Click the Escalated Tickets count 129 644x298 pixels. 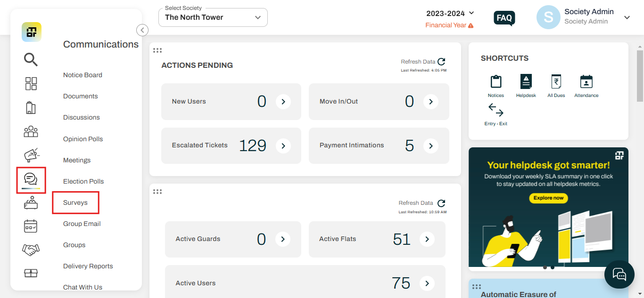coord(253,146)
